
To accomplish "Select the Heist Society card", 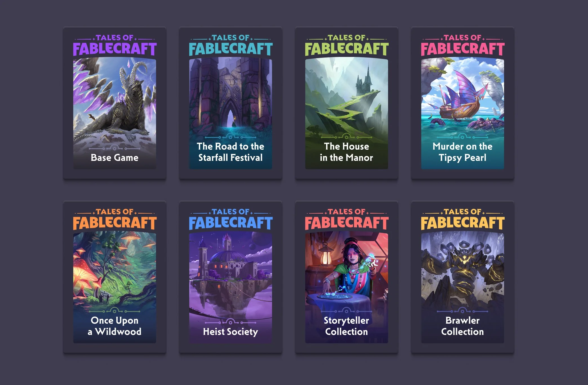I will click(x=231, y=277).
